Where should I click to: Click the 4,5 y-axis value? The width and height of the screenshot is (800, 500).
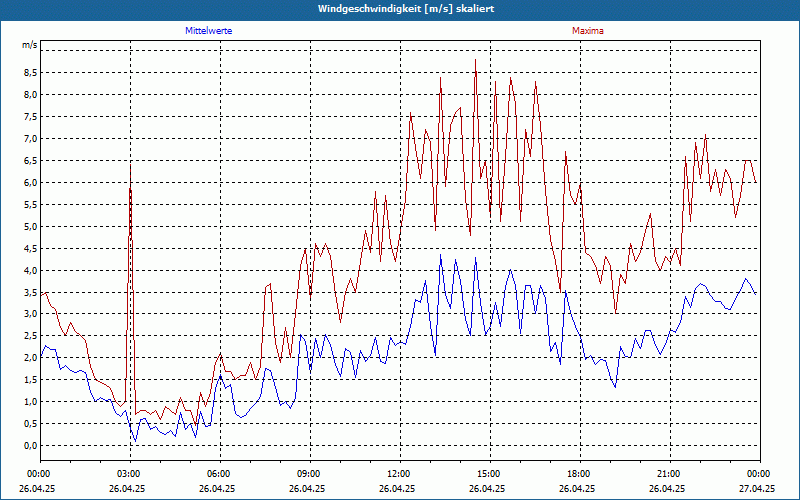[x=30, y=248]
